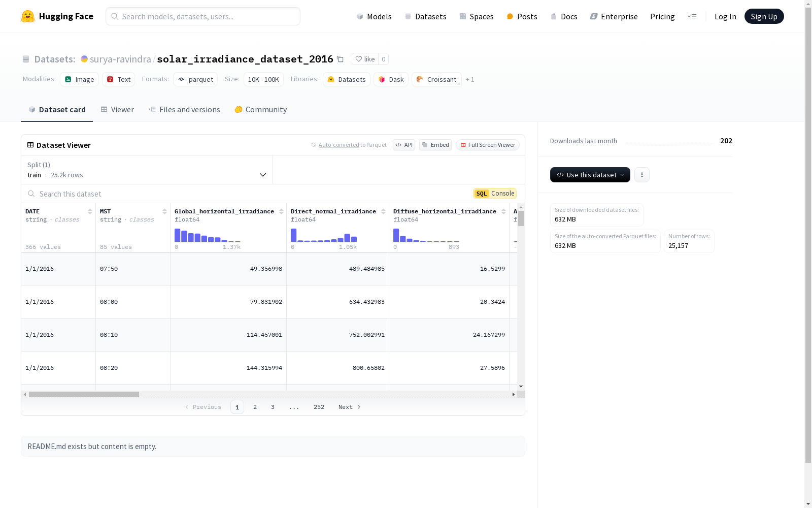Like the dataset with heart button
The image size is (812, 508).
point(365,59)
